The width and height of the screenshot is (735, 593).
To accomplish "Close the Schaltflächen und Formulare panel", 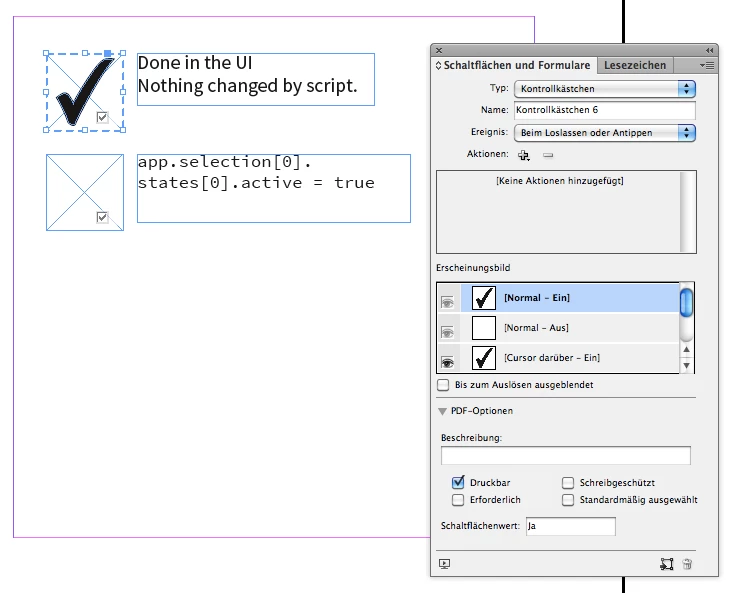I will (439, 50).
